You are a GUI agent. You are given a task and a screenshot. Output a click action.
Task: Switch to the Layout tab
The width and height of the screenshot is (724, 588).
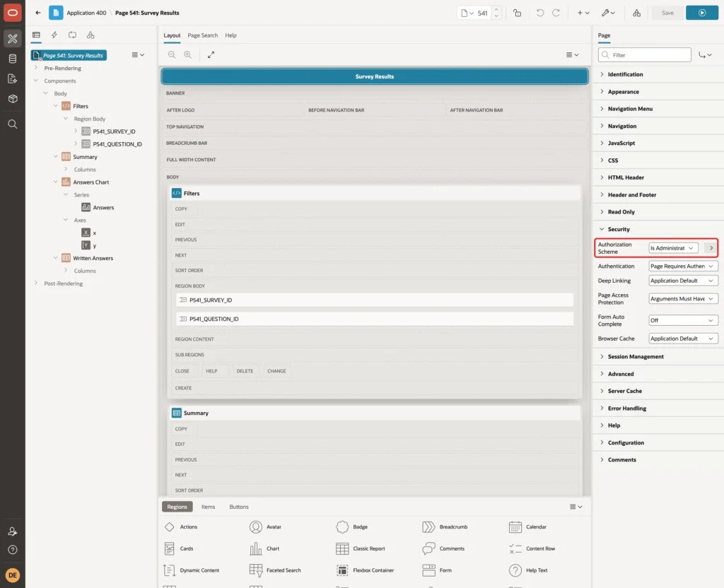pos(172,35)
